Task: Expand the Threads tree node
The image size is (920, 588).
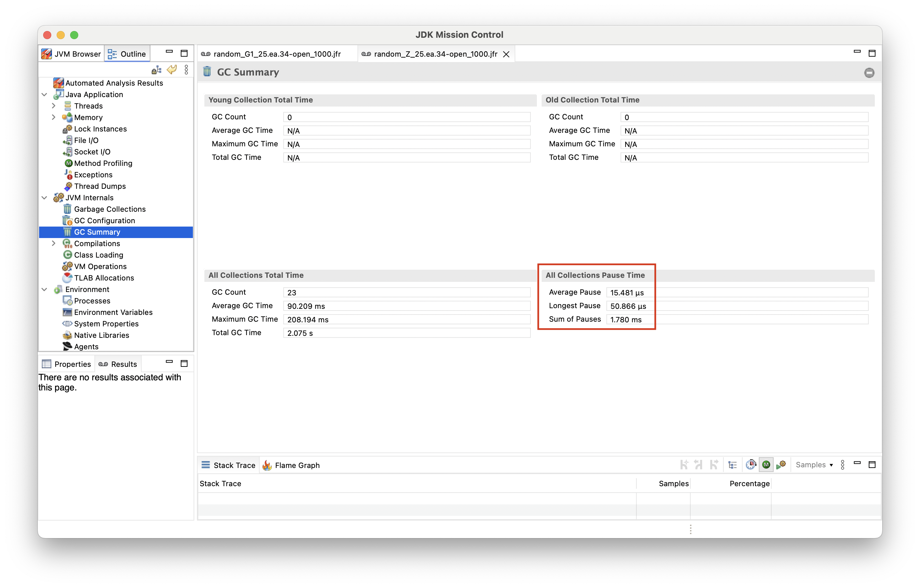Action: [x=54, y=106]
